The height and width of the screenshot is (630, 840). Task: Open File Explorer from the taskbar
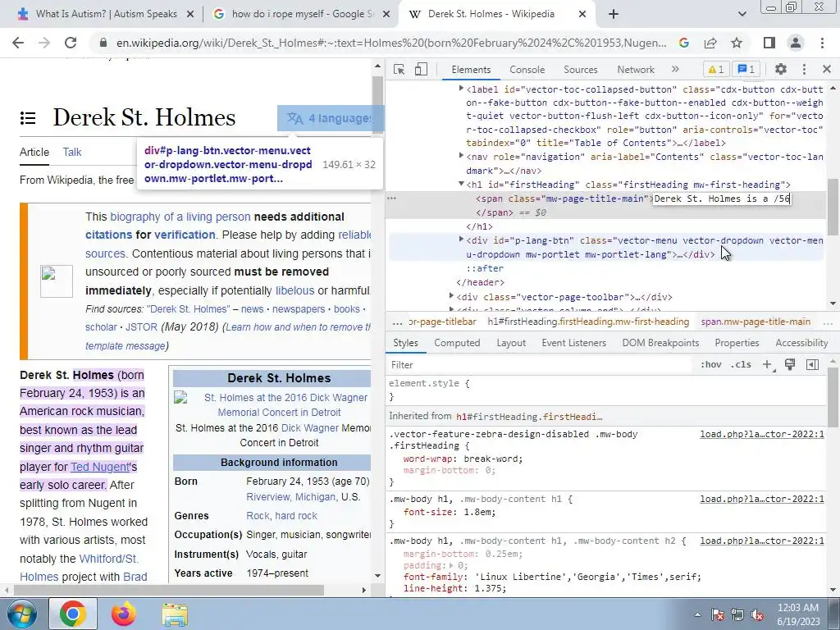175,614
